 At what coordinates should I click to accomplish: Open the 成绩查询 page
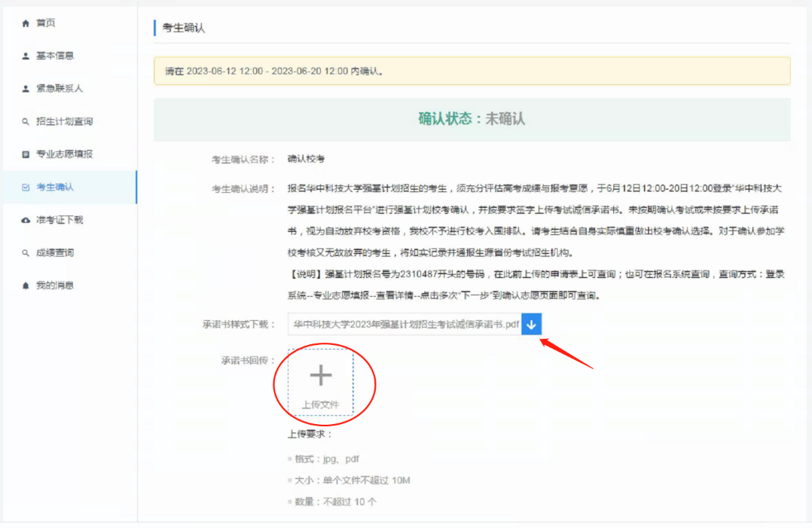tap(55, 253)
